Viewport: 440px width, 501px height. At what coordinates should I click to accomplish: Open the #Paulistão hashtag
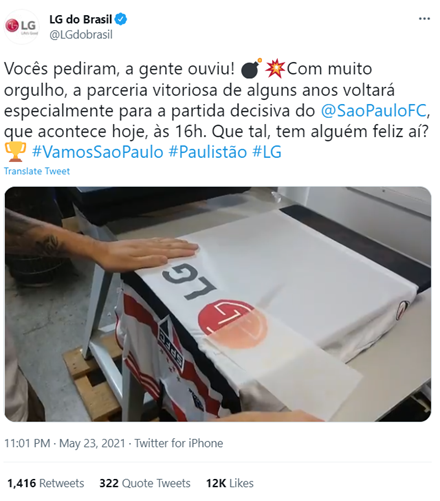click(x=208, y=152)
